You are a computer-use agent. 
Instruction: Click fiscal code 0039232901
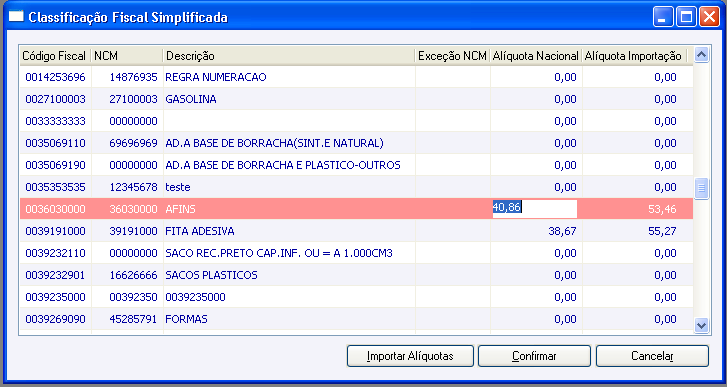(x=56, y=275)
